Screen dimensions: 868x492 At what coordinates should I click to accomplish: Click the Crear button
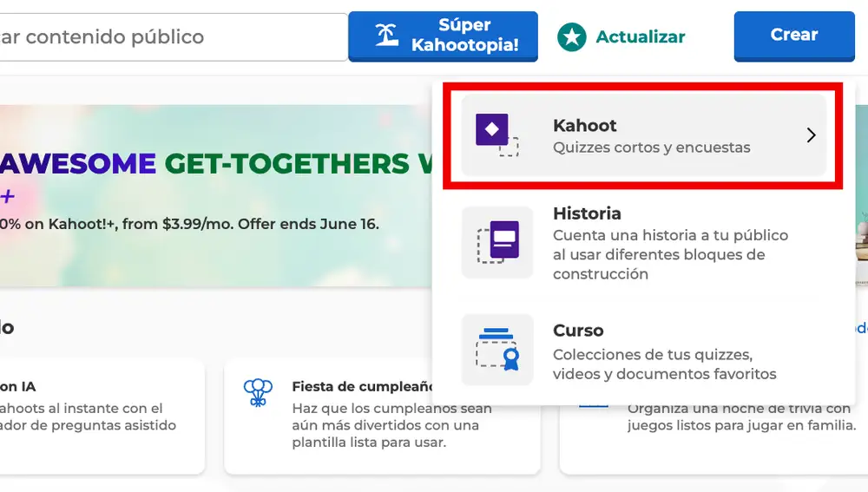point(794,36)
